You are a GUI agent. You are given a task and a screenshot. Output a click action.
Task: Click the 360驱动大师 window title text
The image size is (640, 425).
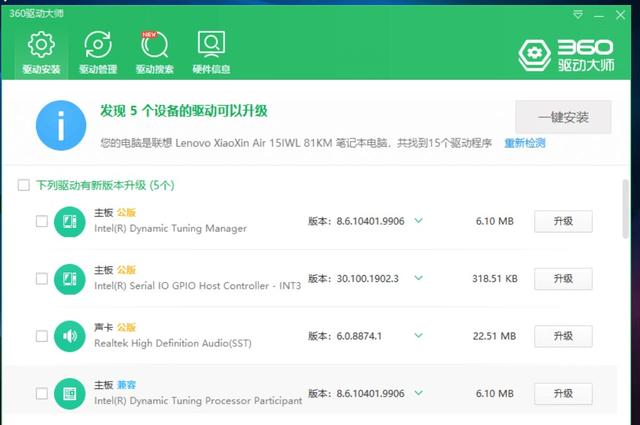pyautogui.click(x=36, y=13)
